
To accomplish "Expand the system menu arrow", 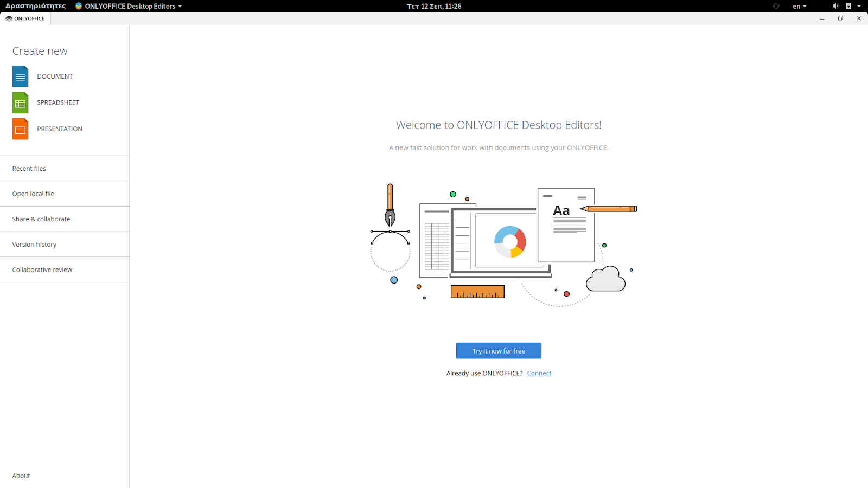I will click(859, 6).
